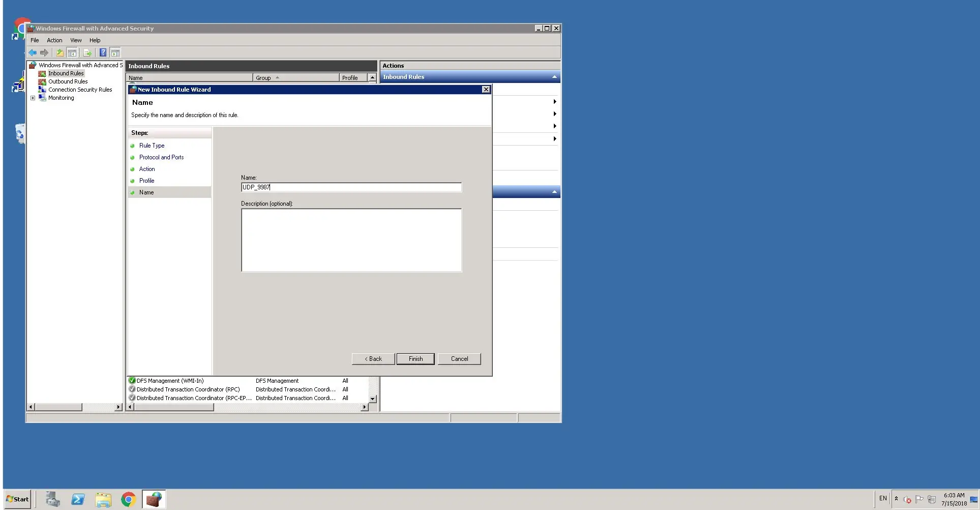Image resolution: width=980 pixels, height=510 pixels.
Task: Select the Monitoring node in the tree
Action: [61, 98]
